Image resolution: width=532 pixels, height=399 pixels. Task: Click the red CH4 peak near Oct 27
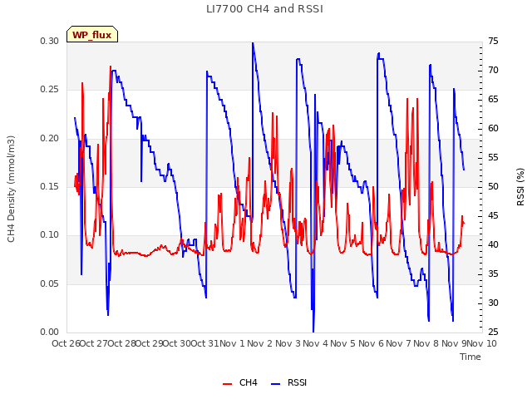(111, 66)
